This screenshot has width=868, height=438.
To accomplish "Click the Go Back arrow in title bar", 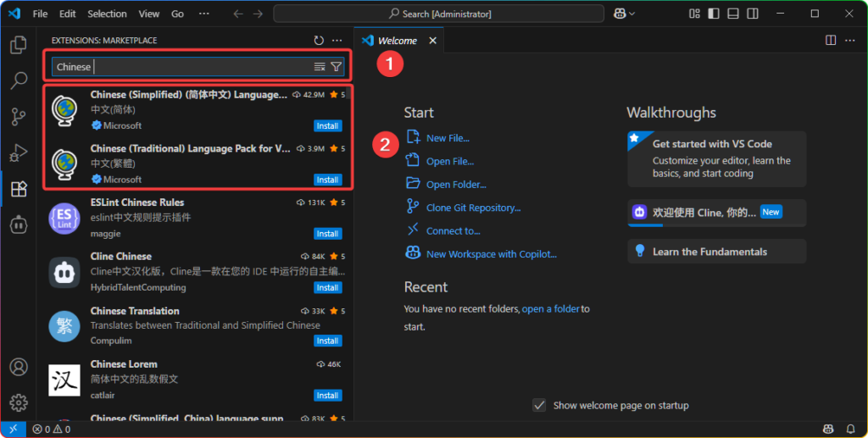I will point(238,14).
